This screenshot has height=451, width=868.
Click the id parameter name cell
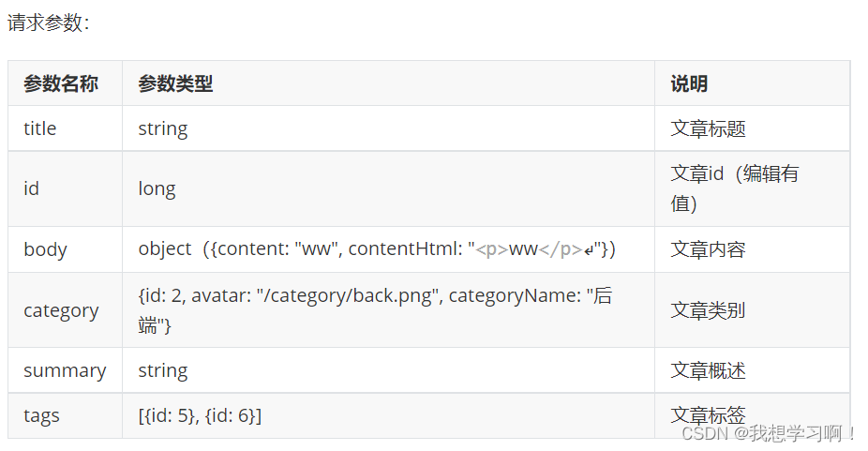[32, 188]
